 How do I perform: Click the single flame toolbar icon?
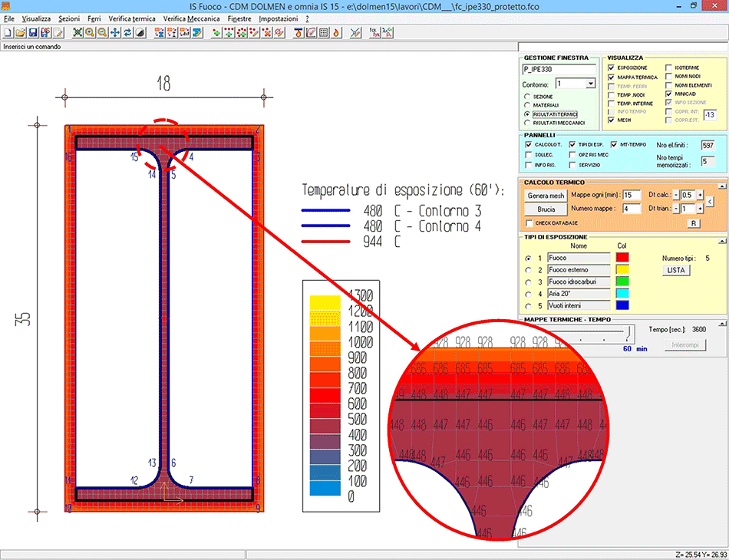[337, 32]
